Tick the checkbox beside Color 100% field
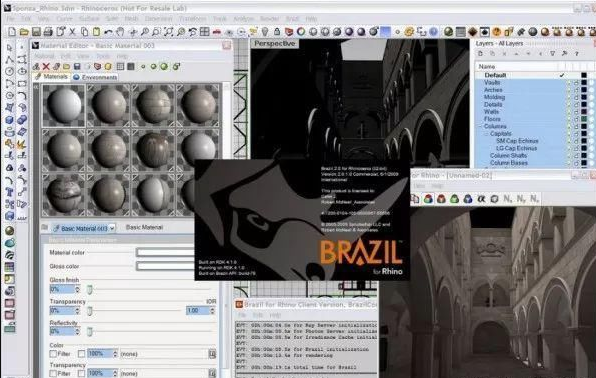596x378 pixels. pyautogui.click(x=81, y=354)
